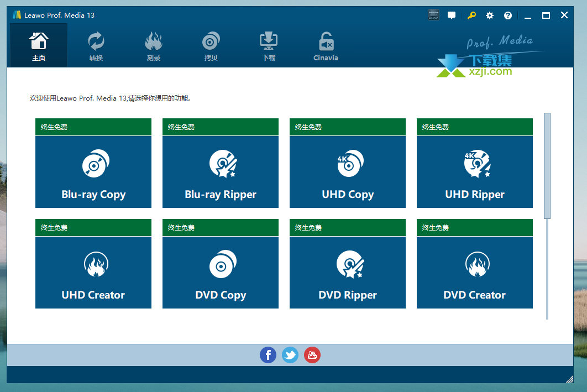This screenshot has height=392, width=587.
Task: Open the Cinavia removal tab
Action: 326,46
